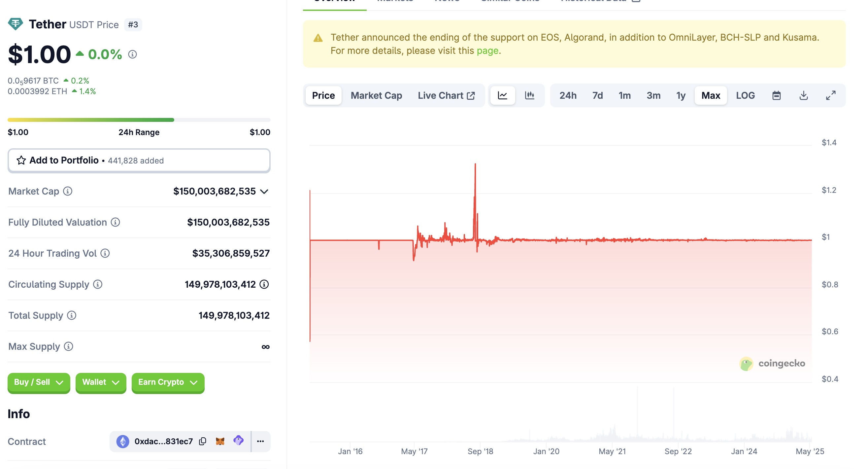Click the download chart data icon
868x469 pixels.
[x=803, y=95]
